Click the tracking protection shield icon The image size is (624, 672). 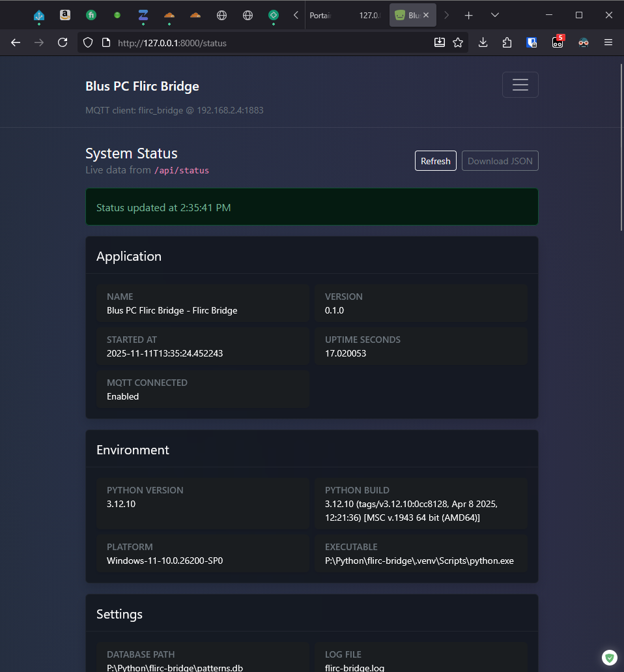(88, 42)
